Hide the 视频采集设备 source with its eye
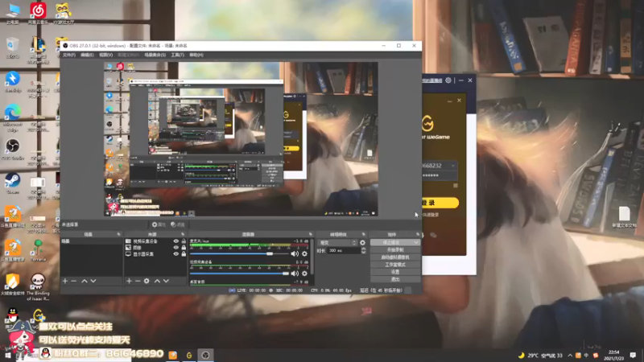 [175, 241]
